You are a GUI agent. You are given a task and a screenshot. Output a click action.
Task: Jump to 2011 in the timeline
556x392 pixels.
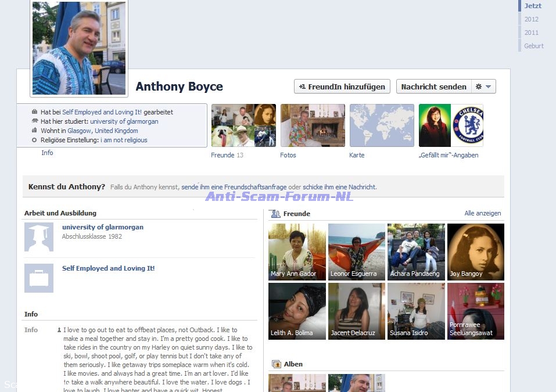(531, 33)
